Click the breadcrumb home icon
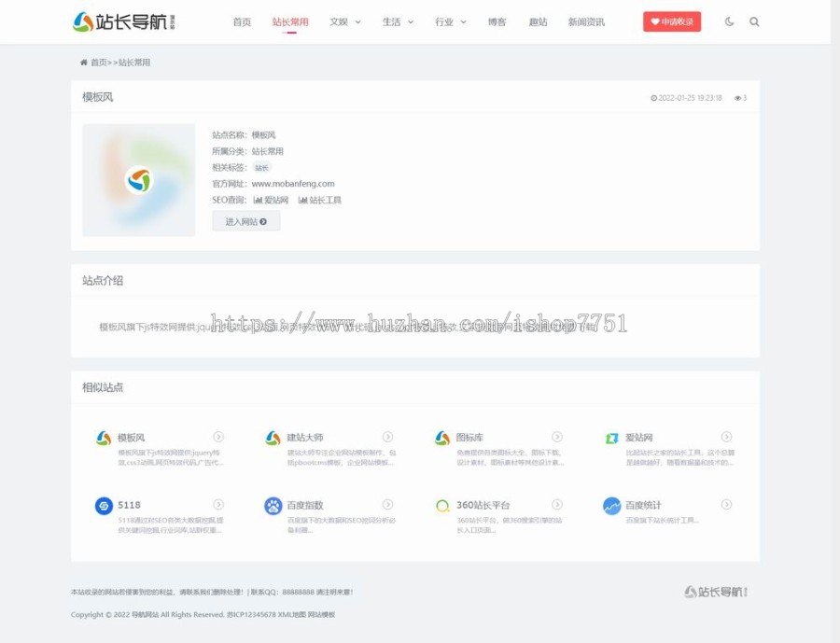 click(84, 63)
